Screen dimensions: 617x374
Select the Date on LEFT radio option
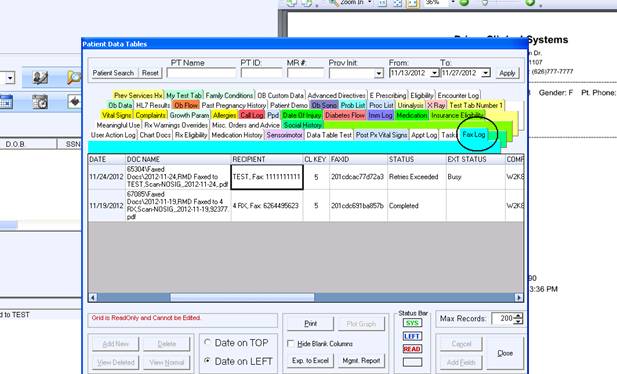(207, 361)
